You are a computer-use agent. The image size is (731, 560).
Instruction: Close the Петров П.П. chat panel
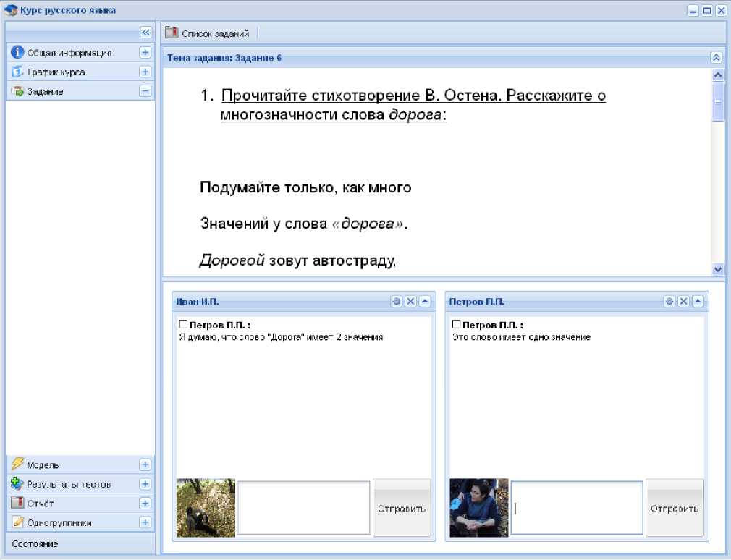tap(683, 302)
